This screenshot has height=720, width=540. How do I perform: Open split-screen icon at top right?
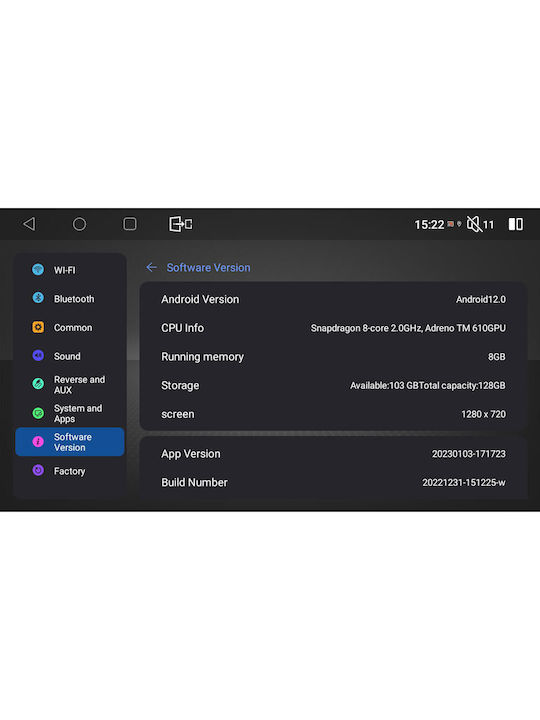coord(516,224)
